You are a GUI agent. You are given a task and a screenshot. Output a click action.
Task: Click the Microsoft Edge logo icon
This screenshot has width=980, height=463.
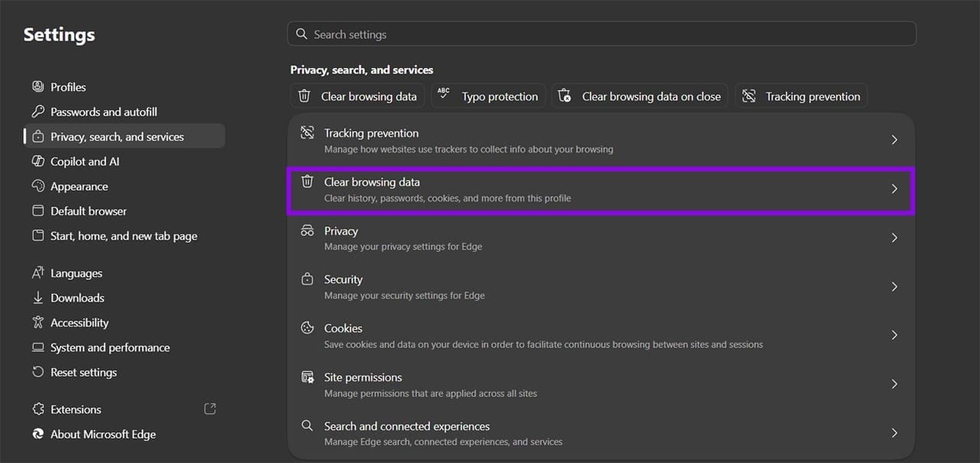pos(38,434)
